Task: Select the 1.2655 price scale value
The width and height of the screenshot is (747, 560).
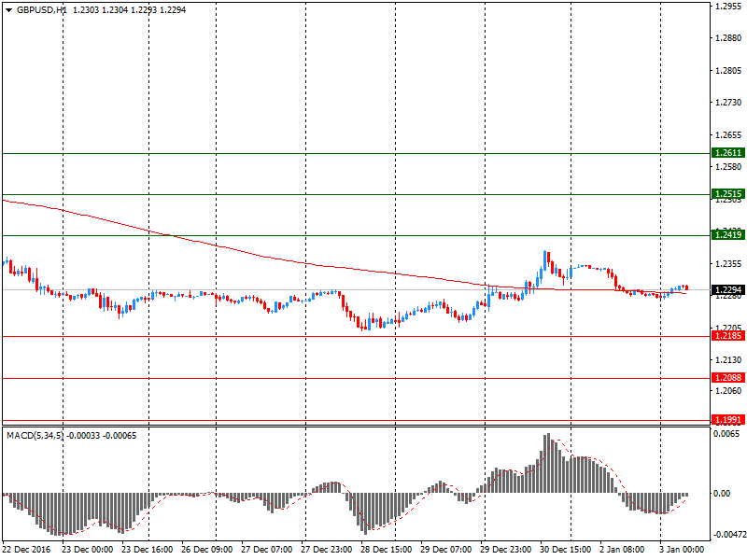Action: click(x=728, y=135)
